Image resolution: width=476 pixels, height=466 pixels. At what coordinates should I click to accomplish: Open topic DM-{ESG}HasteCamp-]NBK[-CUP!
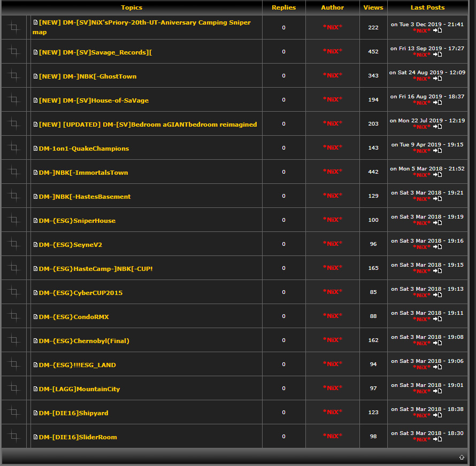[x=96, y=269]
